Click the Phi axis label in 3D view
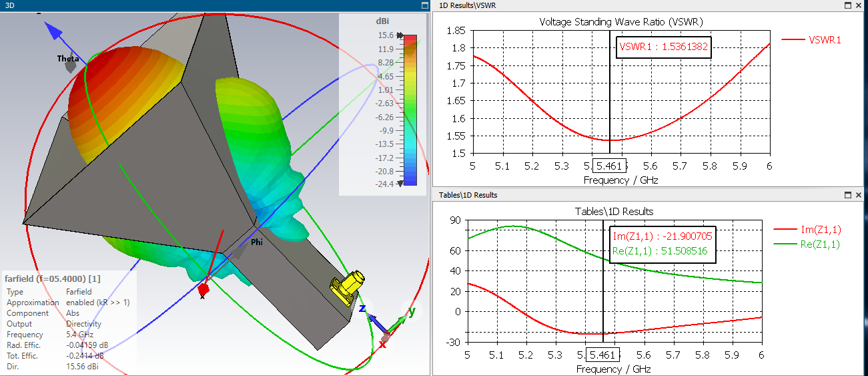The height and width of the screenshot is (376, 868). pos(257,242)
